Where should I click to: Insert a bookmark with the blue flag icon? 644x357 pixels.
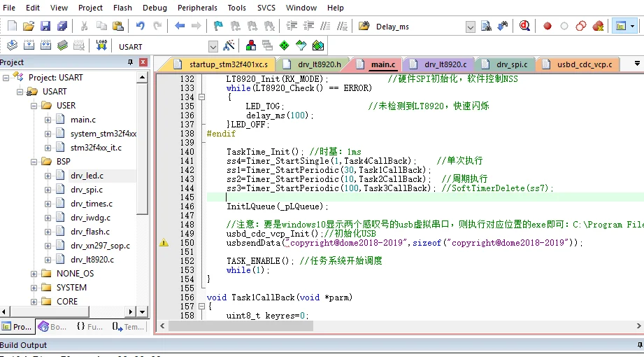[x=218, y=27]
